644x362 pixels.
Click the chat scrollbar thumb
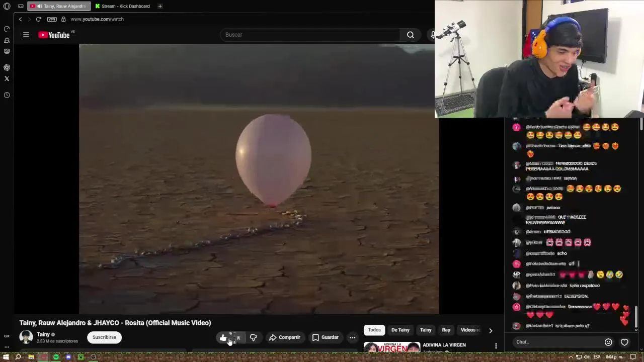(636, 317)
